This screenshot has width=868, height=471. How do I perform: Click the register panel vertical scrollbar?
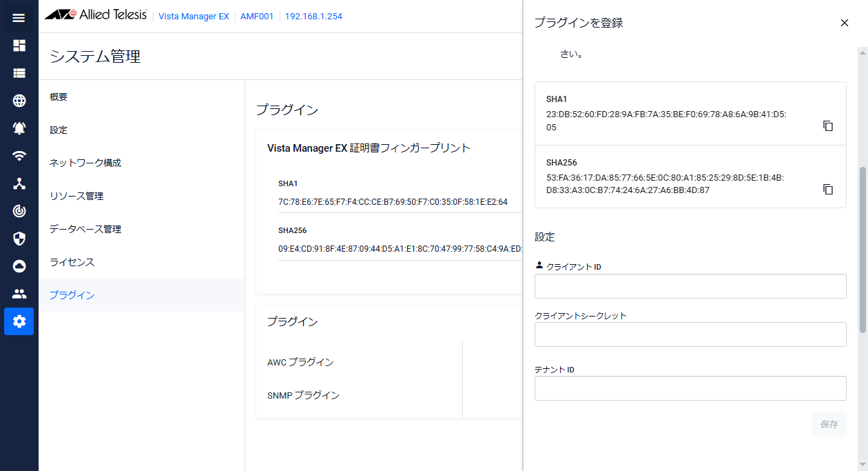coord(862,251)
